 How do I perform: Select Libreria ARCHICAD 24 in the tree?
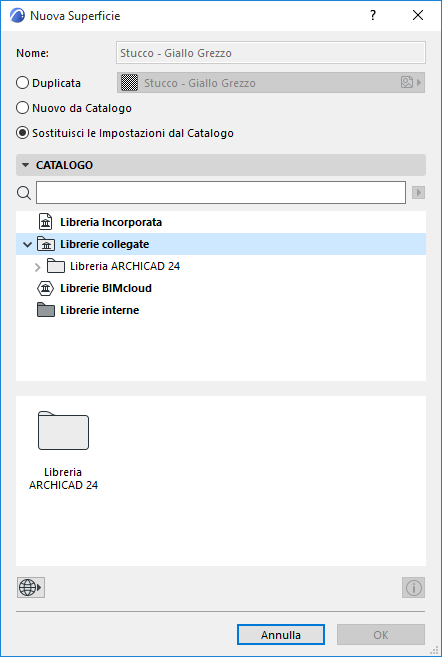[125, 266]
